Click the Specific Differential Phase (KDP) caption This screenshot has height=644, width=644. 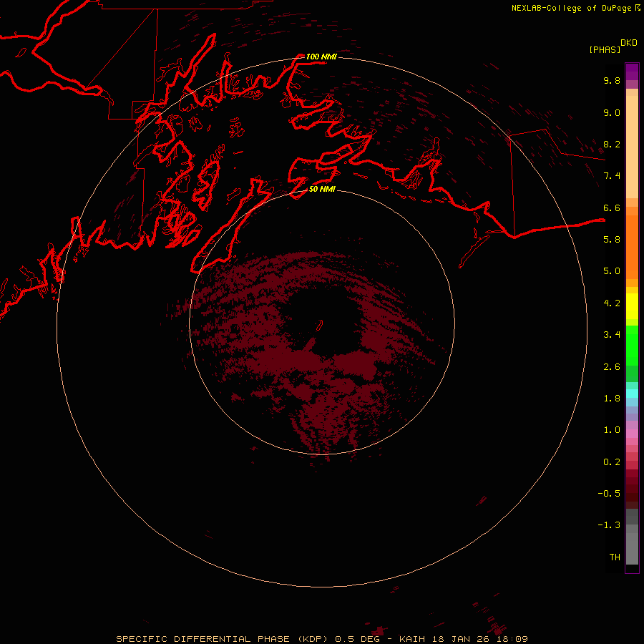(x=321, y=639)
